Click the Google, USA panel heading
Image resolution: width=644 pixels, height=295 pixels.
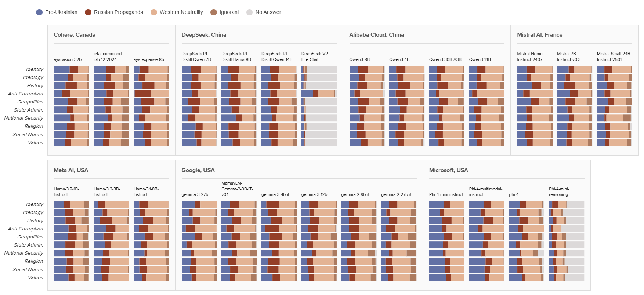198,170
